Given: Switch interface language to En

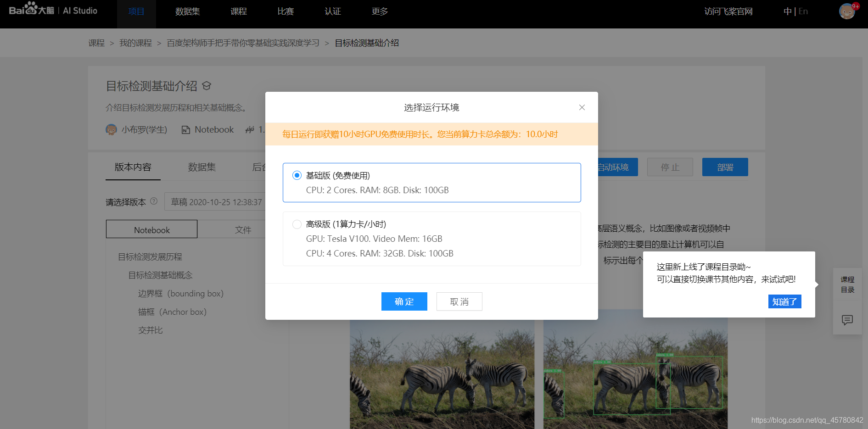Looking at the screenshot, I should (x=803, y=11).
